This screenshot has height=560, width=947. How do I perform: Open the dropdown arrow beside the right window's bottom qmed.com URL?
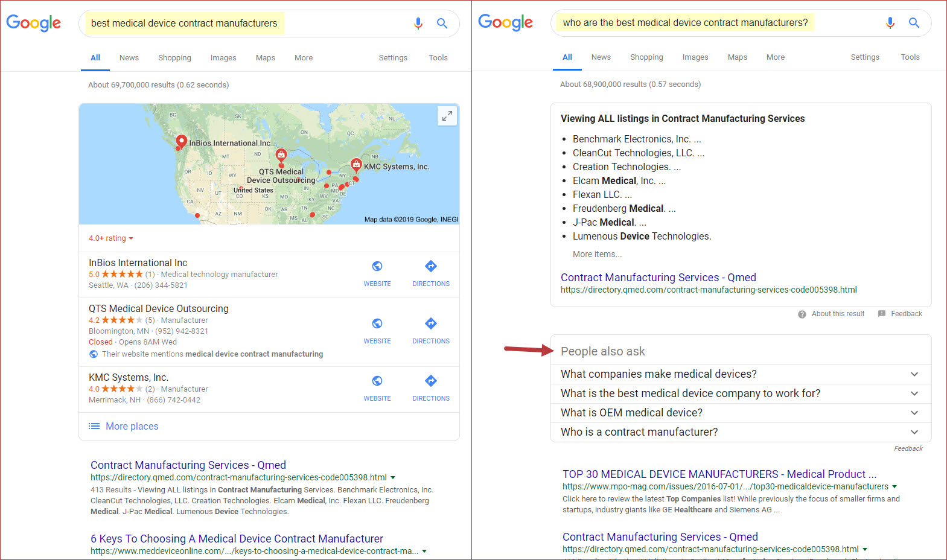point(865,550)
